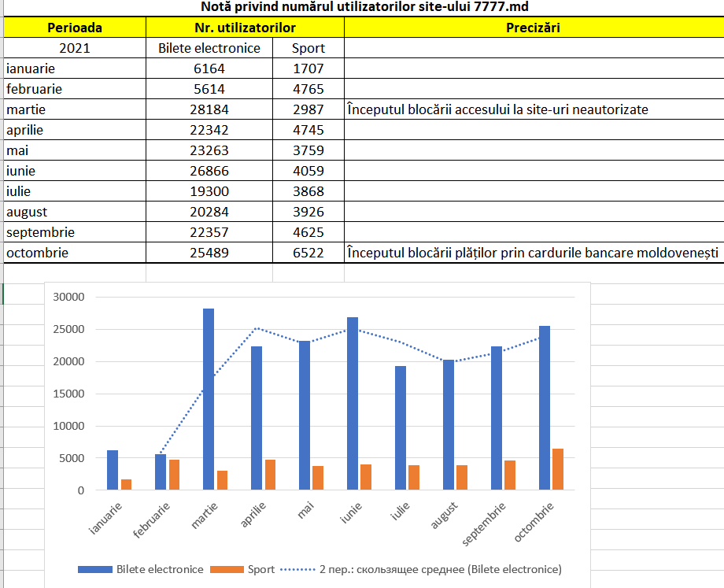Click the note about blocking unauthorized sites

(x=497, y=109)
